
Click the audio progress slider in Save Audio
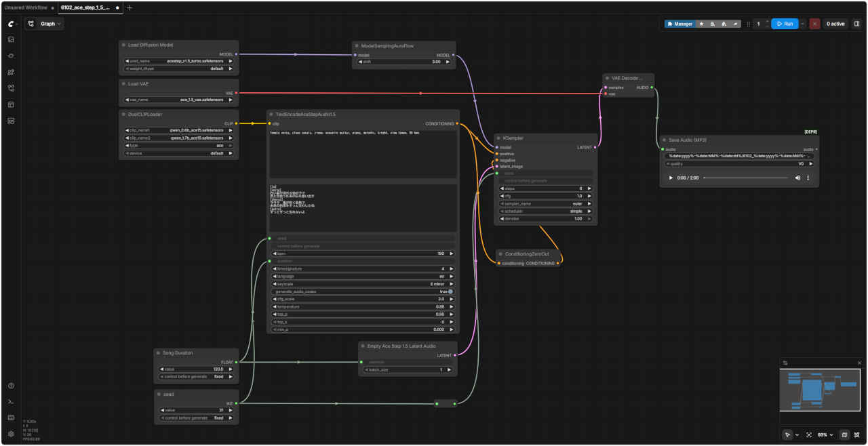tap(746, 178)
